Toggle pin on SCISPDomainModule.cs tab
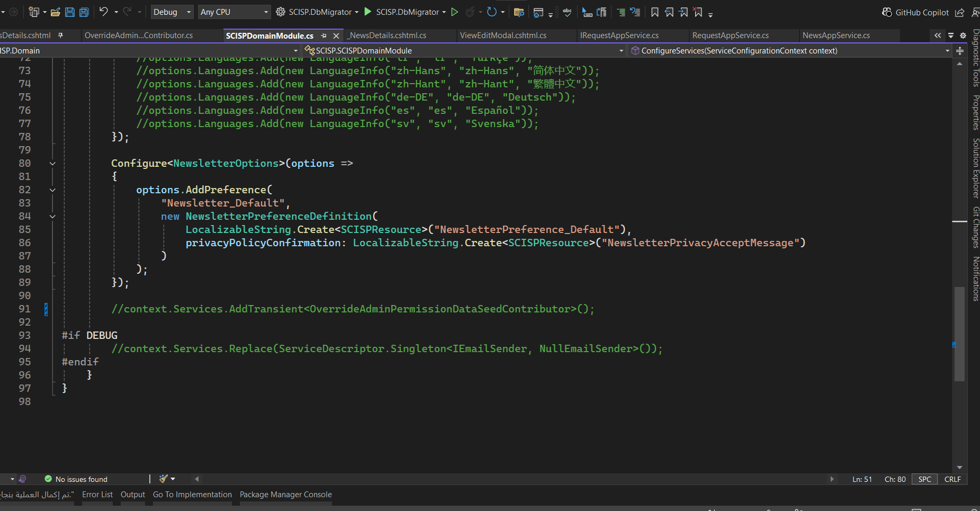This screenshot has width=980, height=511. 323,36
